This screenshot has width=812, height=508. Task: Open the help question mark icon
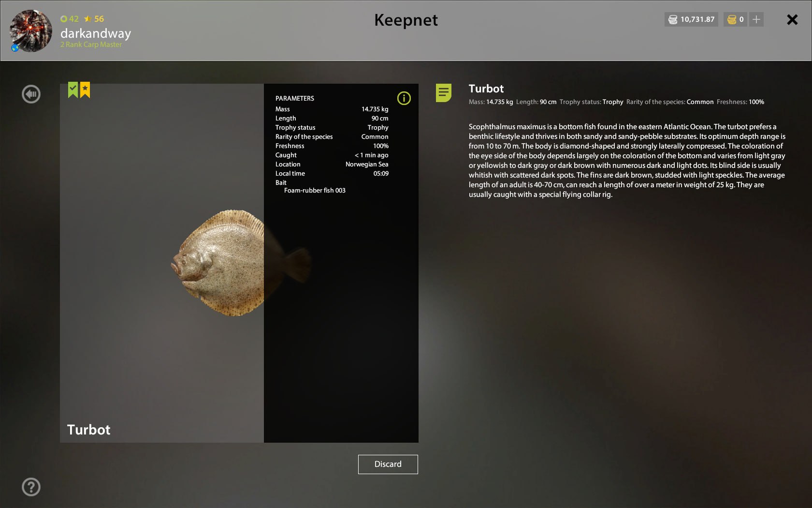pos(31,487)
